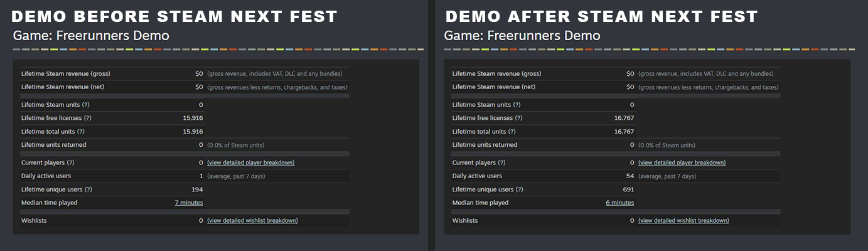Click the lifetime unique users value of 194
This screenshot has width=868, height=251.
197,190
